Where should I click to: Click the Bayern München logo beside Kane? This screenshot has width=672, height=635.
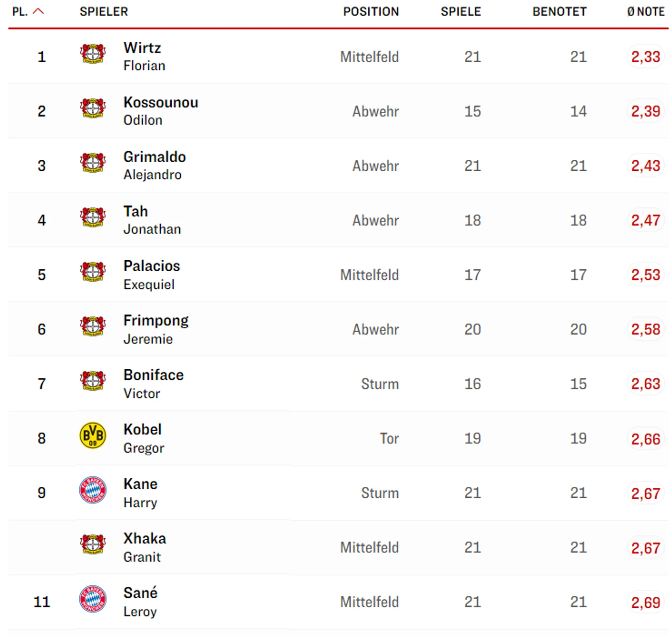point(93,489)
